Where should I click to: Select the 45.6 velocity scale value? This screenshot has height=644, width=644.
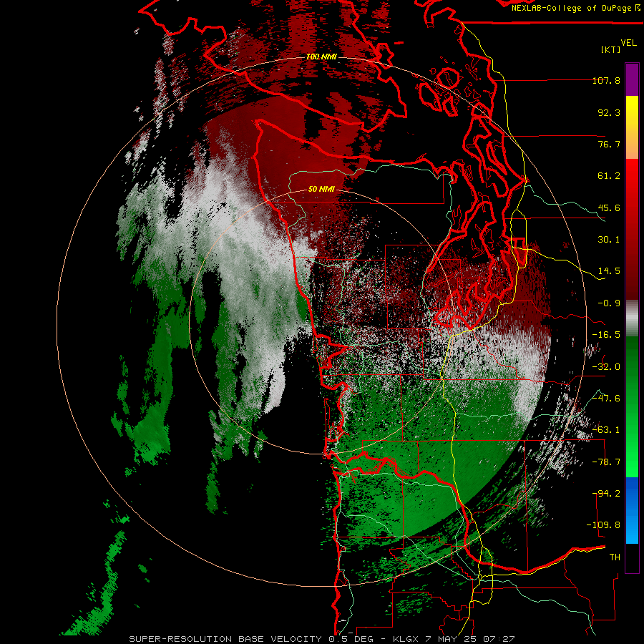(609, 208)
